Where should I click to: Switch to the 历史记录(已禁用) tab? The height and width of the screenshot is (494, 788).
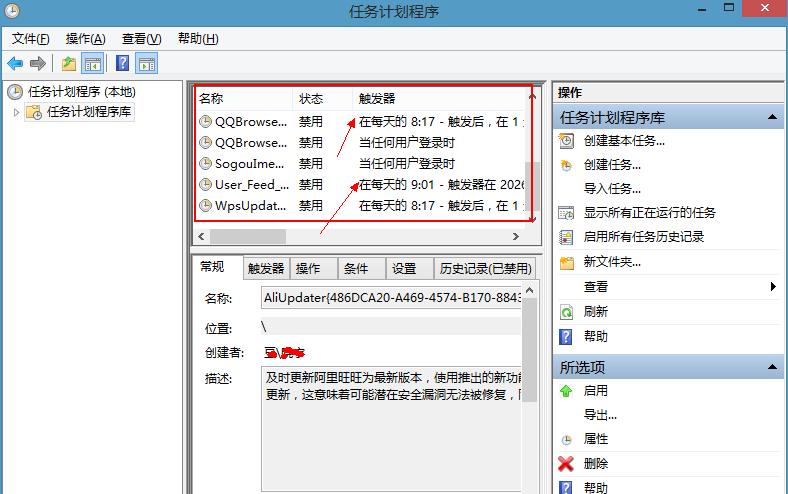pos(485,269)
